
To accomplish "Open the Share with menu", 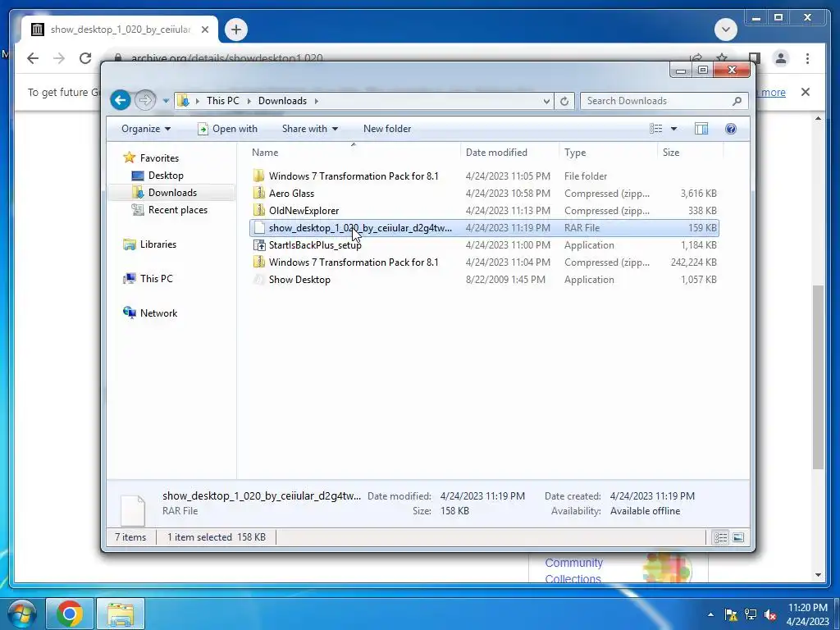I will [x=309, y=129].
